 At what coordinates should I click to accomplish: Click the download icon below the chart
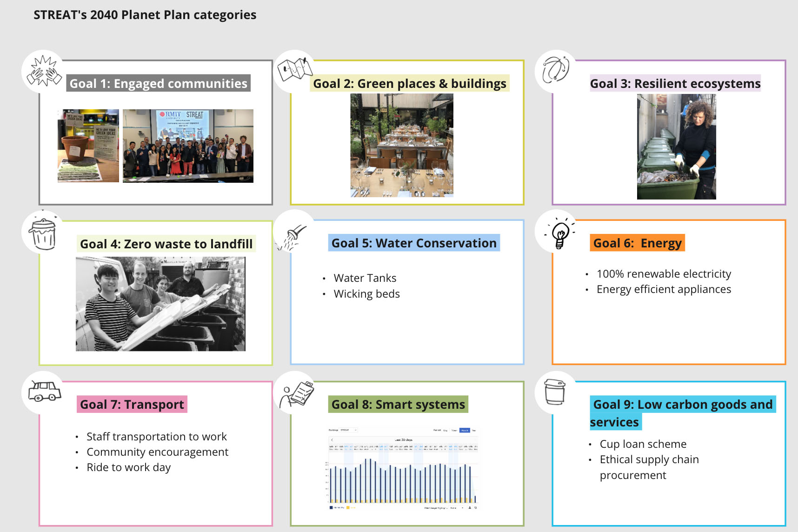470,508
